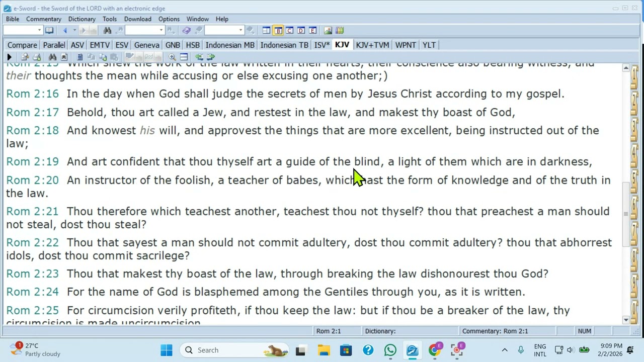Select the GNB translation tab
The image size is (644, 362).
tap(173, 45)
